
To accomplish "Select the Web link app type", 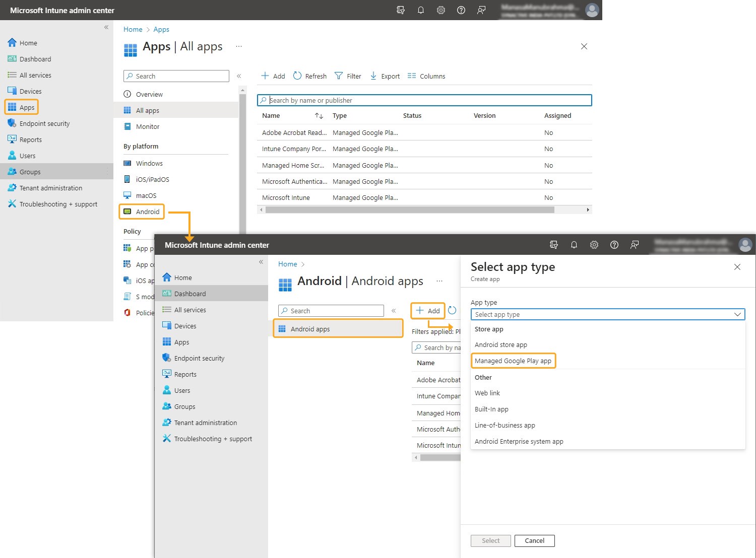I will click(487, 393).
